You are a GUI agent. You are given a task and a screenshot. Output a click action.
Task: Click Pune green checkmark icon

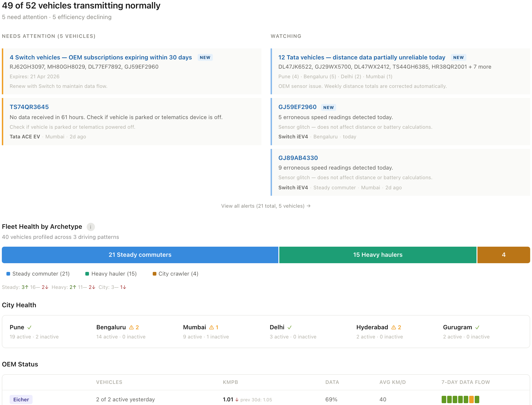point(29,327)
